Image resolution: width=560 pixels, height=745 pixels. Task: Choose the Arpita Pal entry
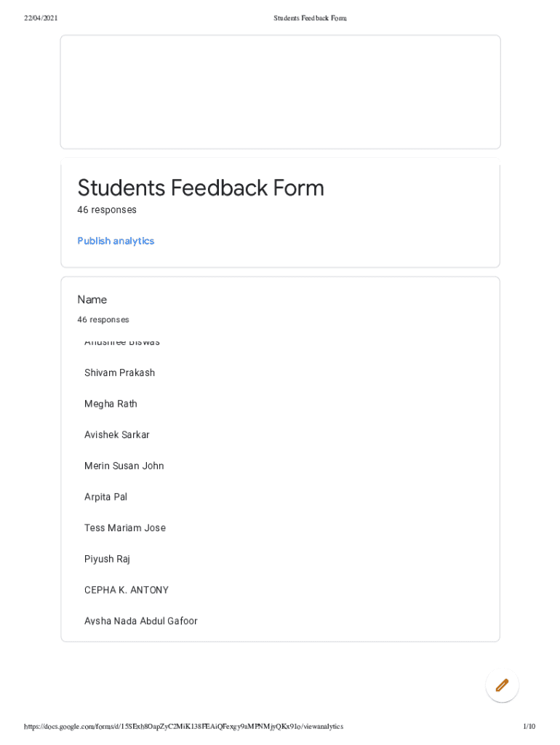(x=105, y=497)
